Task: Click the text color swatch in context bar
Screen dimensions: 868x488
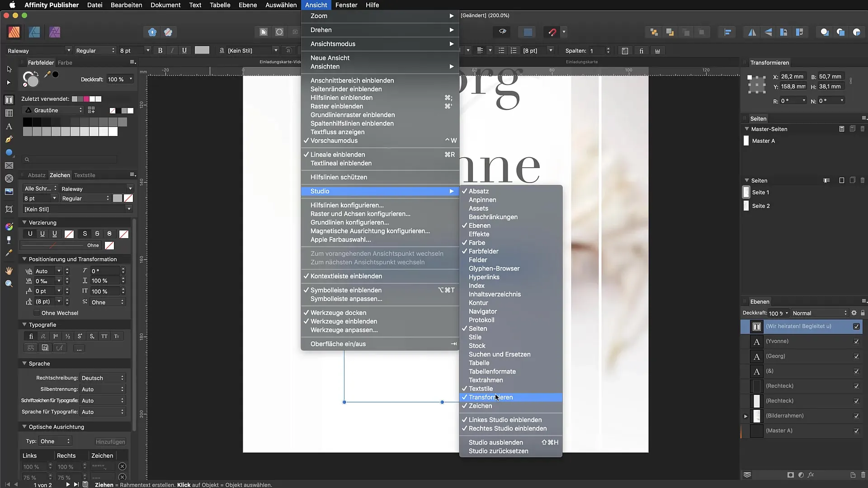Action: 202,50
